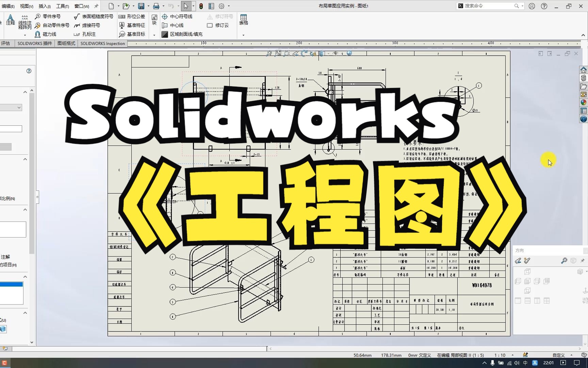588x368 pixels.
Task: Open the Design Library task pane icon
Action: 584,78
